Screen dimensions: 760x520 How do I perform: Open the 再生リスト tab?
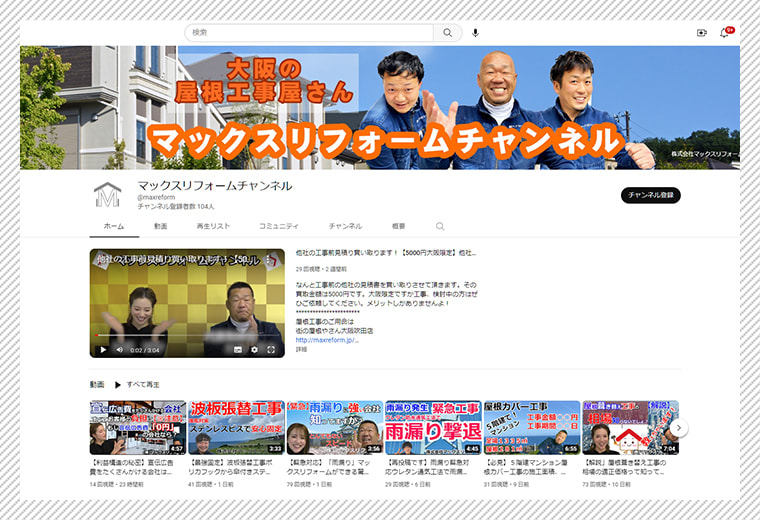(213, 226)
